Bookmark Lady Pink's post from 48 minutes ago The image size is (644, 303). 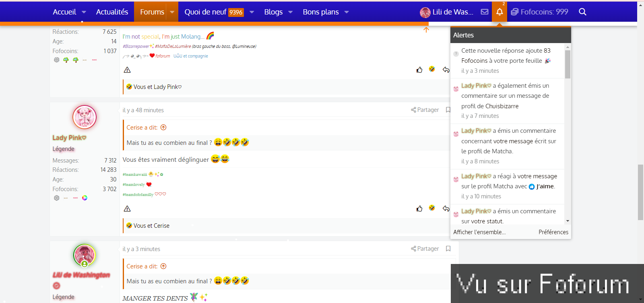tap(448, 110)
